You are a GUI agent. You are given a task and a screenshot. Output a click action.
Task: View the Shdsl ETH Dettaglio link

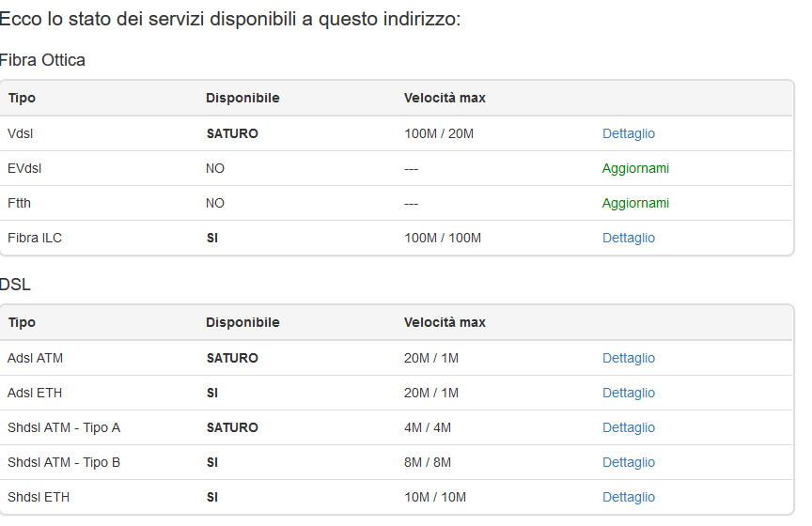[628, 497]
